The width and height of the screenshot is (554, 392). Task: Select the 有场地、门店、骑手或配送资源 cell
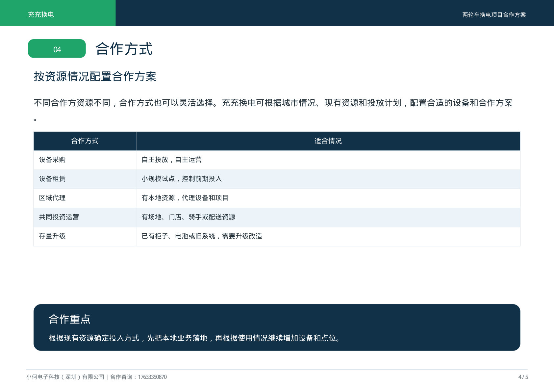[328, 217]
